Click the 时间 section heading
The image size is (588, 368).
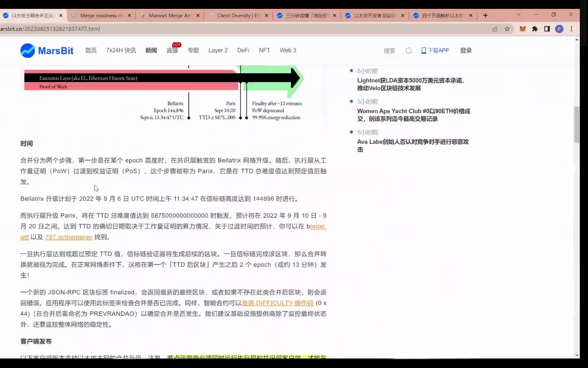(x=27, y=143)
